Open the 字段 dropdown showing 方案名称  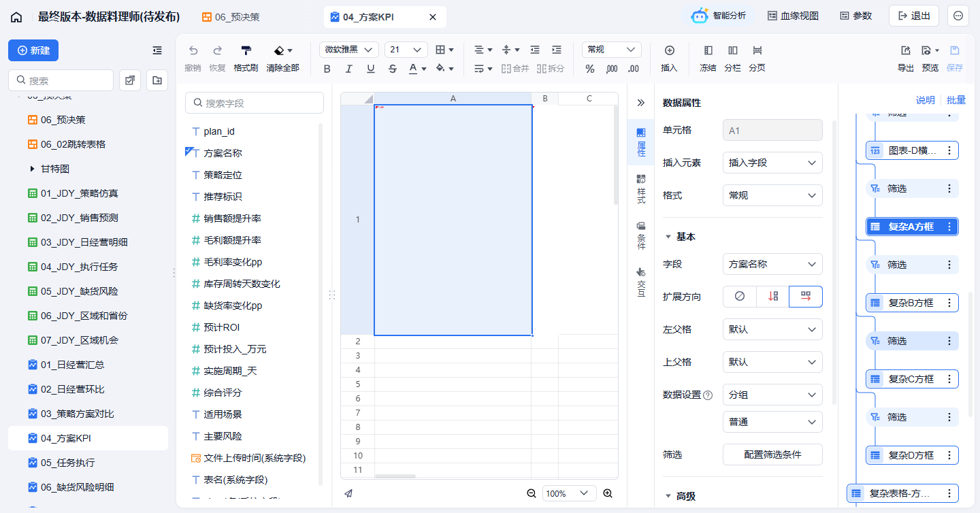tap(772, 264)
